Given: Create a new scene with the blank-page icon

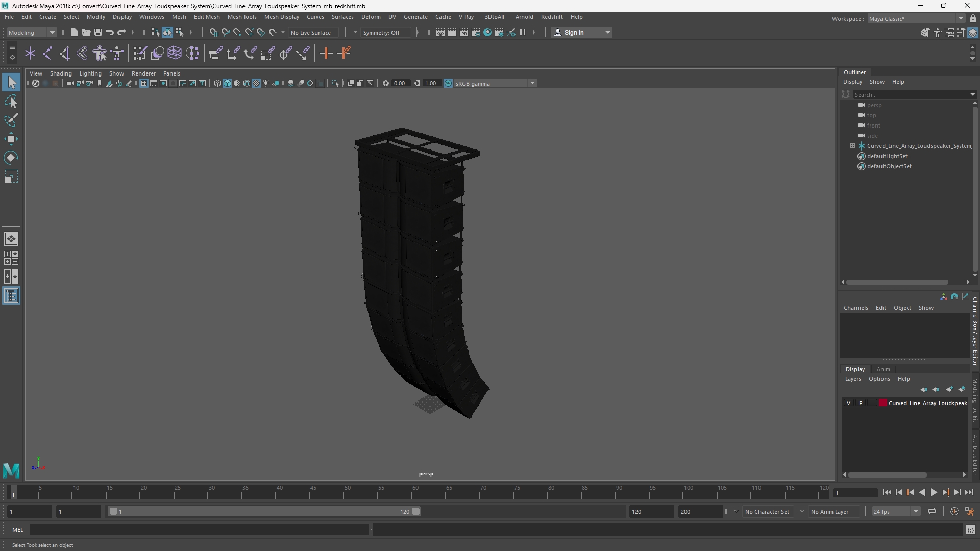Looking at the screenshot, I should point(74,32).
